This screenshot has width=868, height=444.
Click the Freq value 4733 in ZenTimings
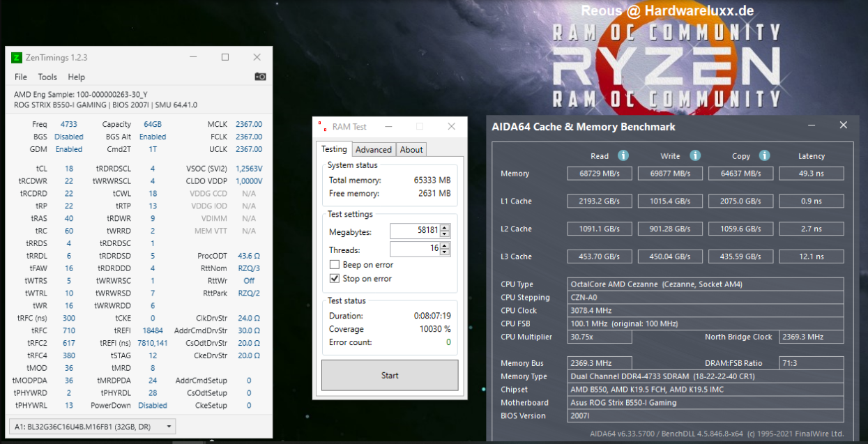[68, 124]
